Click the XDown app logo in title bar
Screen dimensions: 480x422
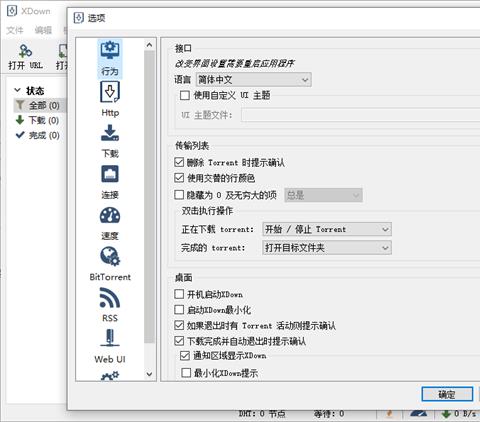point(12,11)
